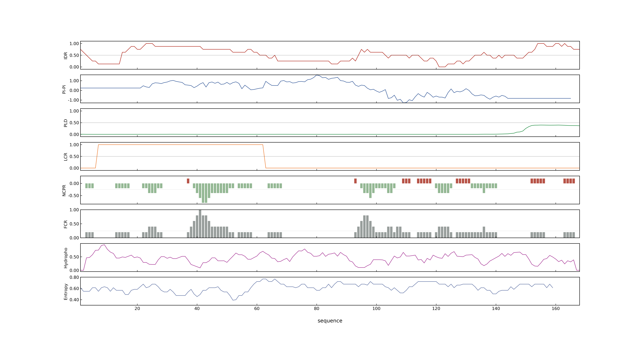Click the tallest FCR bar near position 41

click(200, 224)
